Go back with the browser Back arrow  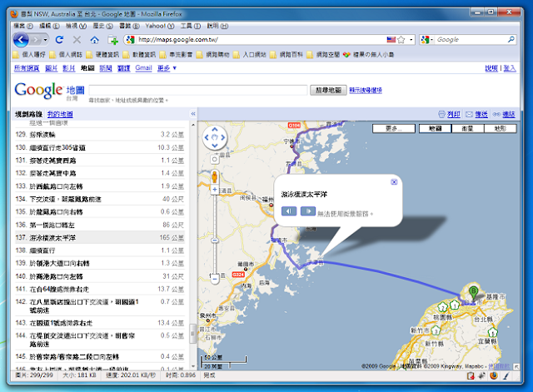click(x=21, y=40)
